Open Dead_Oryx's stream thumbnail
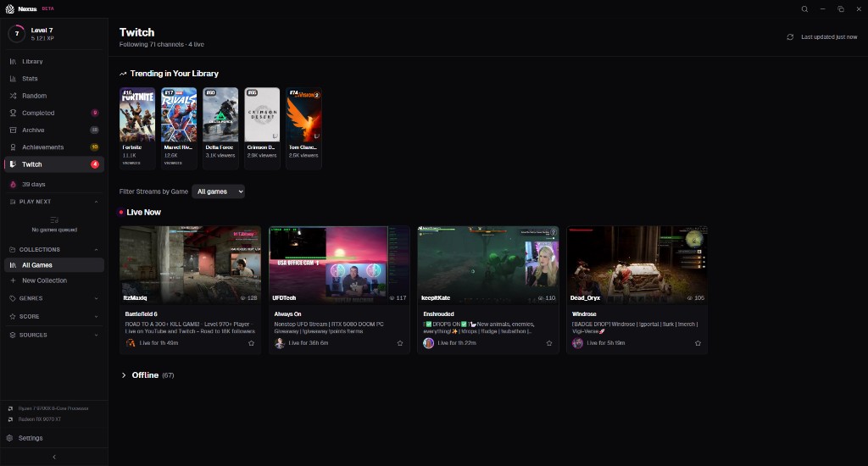Image resolution: width=868 pixels, height=466 pixels. coord(637,264)
